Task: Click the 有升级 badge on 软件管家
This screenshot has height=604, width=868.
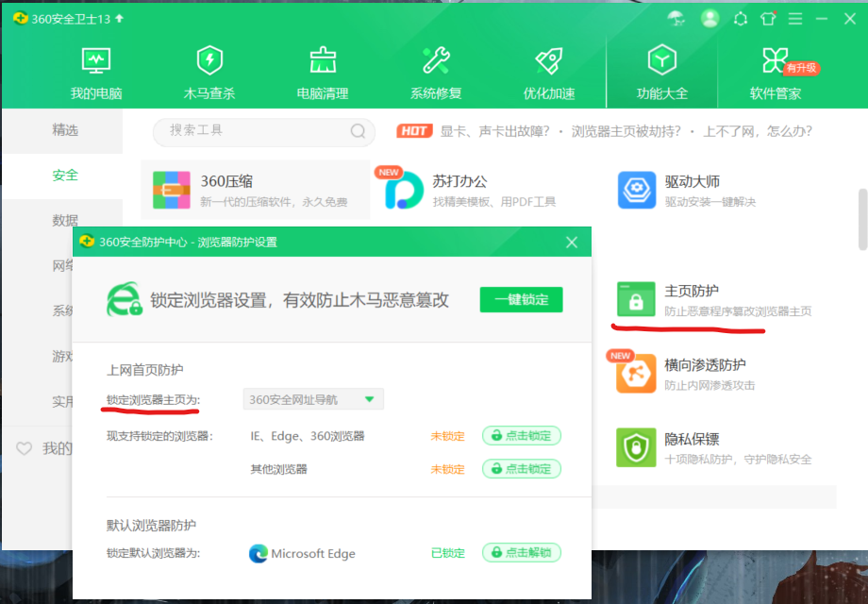Action: point(801,68)
